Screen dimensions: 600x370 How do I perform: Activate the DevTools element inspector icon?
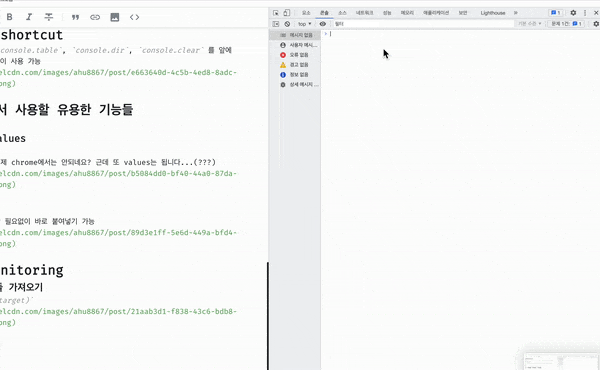[276, 13]
